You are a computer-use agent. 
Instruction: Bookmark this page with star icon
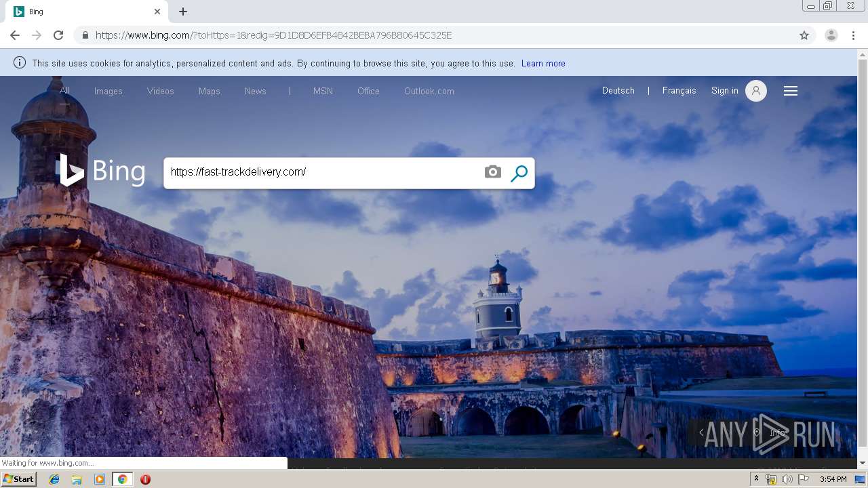[804, 35]
